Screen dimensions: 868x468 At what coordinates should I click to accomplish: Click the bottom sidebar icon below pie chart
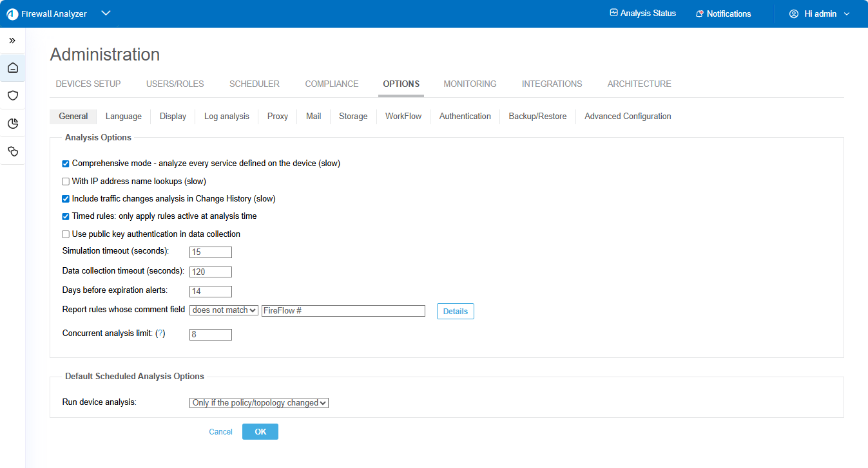click(13, 151)
